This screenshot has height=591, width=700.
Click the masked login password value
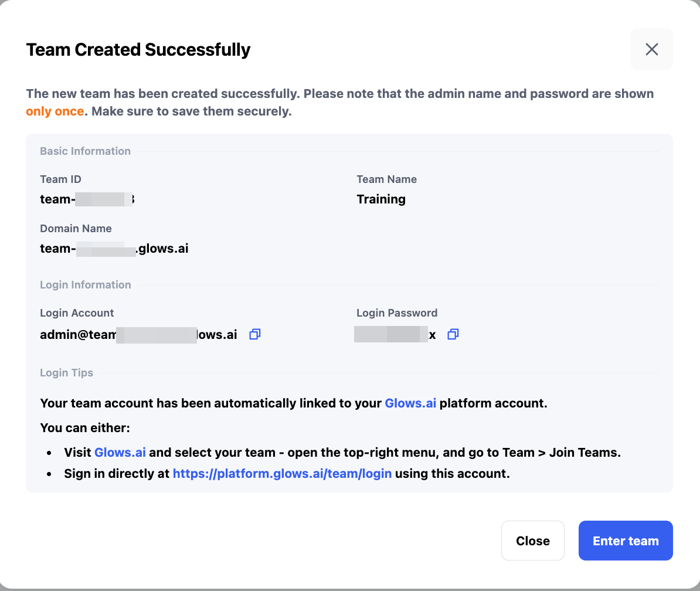pyautogui.click(x=395, y=335)
